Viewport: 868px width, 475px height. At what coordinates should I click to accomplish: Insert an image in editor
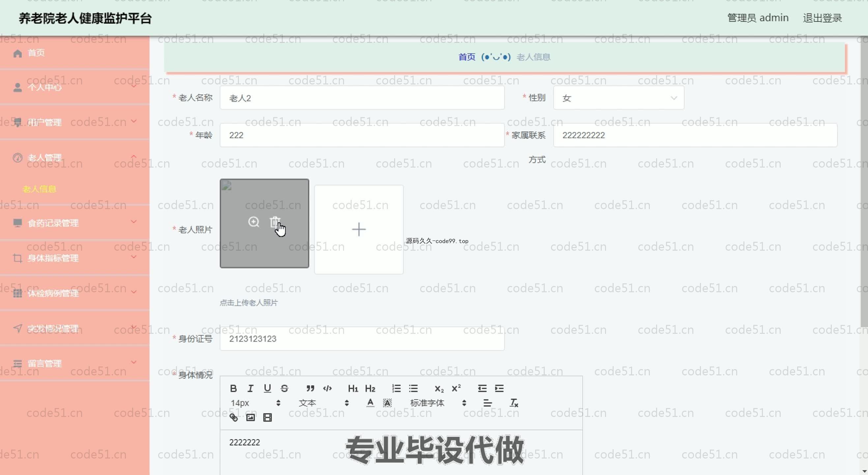[250, 418]
